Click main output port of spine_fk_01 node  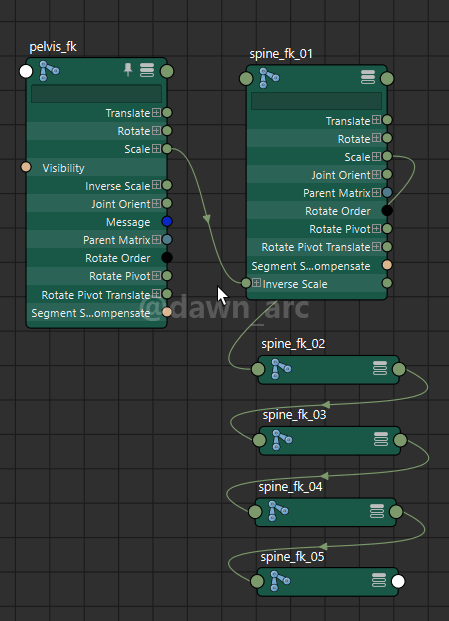click(387, 78)
